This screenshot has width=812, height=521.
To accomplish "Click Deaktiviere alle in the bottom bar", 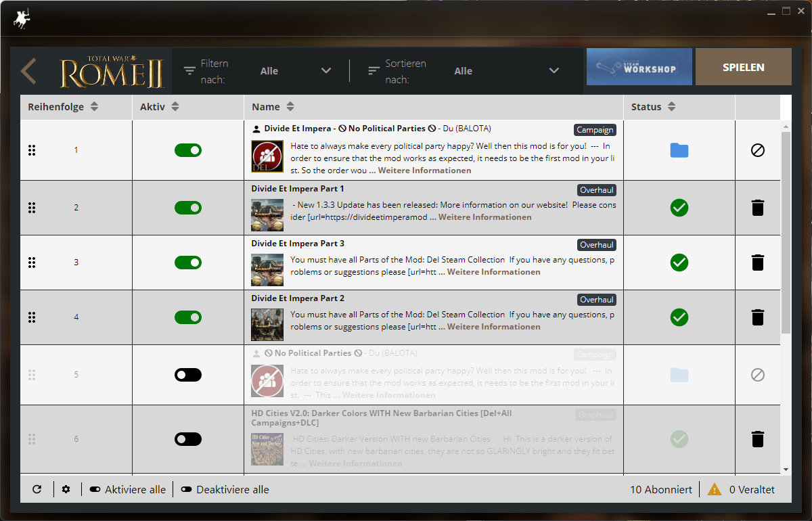I will coord(225,489).
